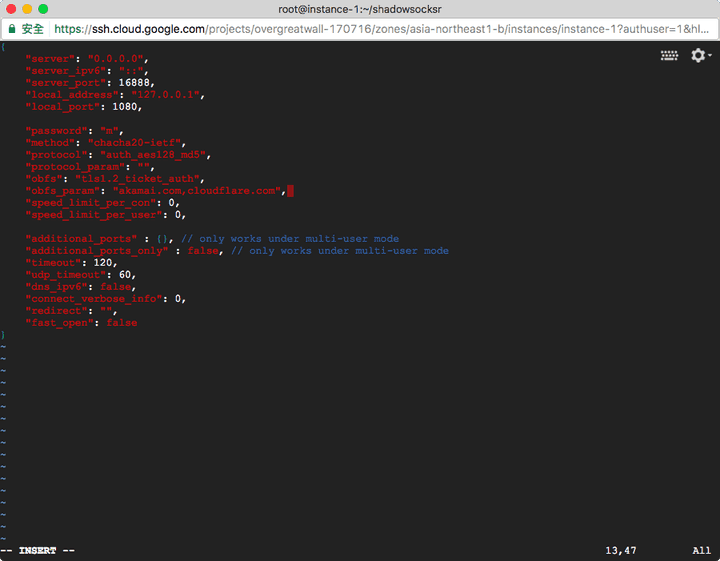Minimize window using yellow button
This screenshot has height=561, width=720.
click(x=27, y=9)
